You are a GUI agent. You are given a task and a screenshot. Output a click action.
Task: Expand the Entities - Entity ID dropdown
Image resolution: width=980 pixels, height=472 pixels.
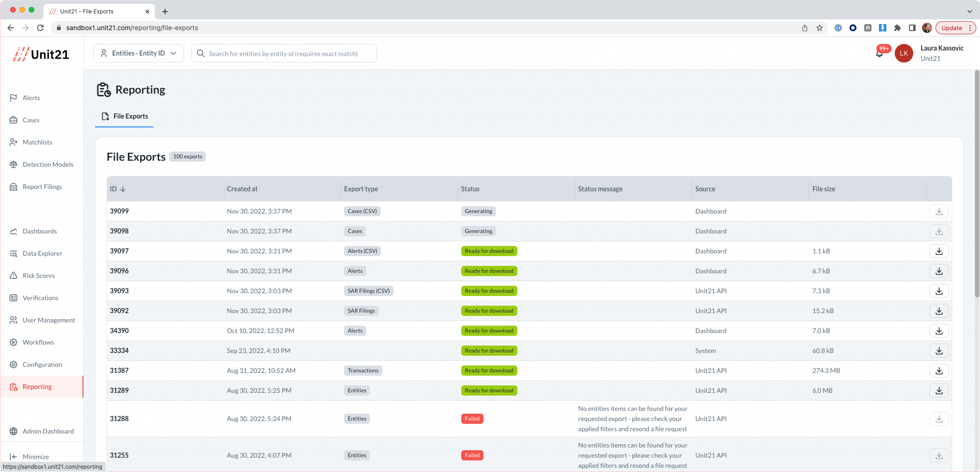coord(139,53)
